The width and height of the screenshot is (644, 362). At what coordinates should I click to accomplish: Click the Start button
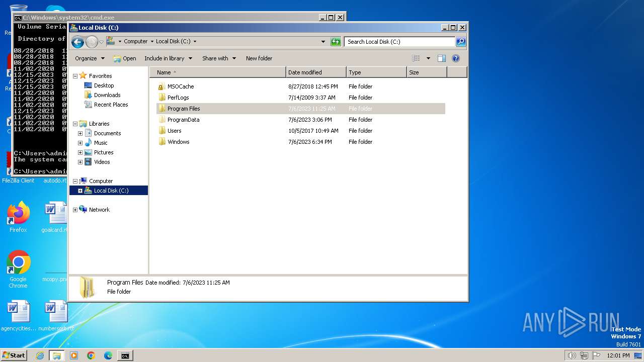click(14, 355)
